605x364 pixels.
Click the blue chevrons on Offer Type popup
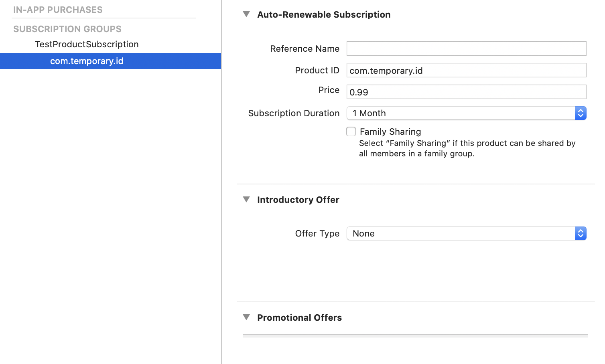[x=581, y=233]
